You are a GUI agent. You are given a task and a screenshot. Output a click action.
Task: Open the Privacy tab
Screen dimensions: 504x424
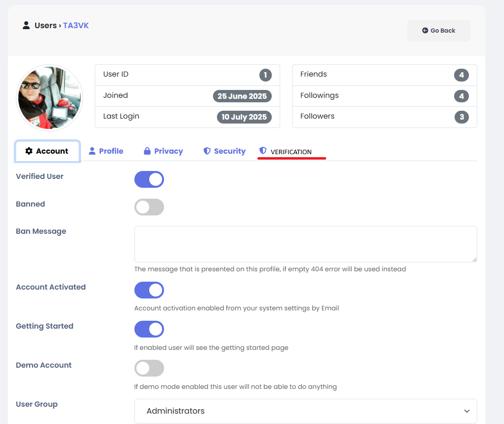tap(163, 151)
